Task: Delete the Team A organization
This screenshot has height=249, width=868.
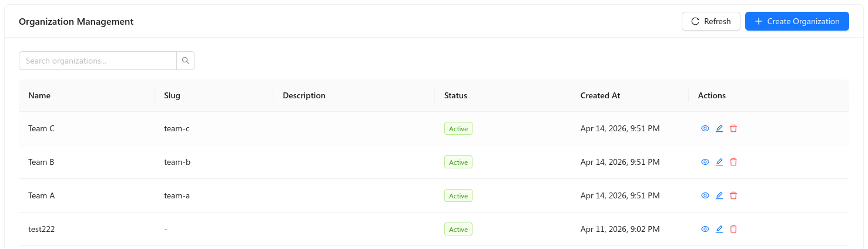Action: (733, 195)
